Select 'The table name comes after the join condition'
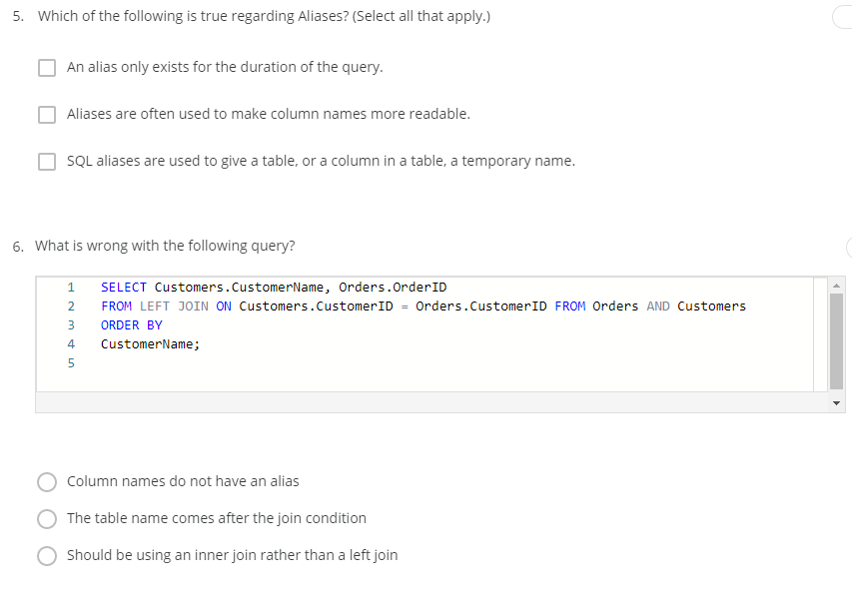The image size is (852, 616). (46, 518)
